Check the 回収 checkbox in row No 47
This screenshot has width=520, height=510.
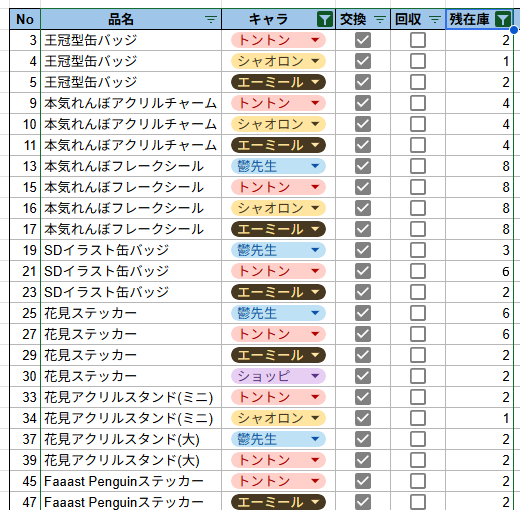(x=418, y=502)
